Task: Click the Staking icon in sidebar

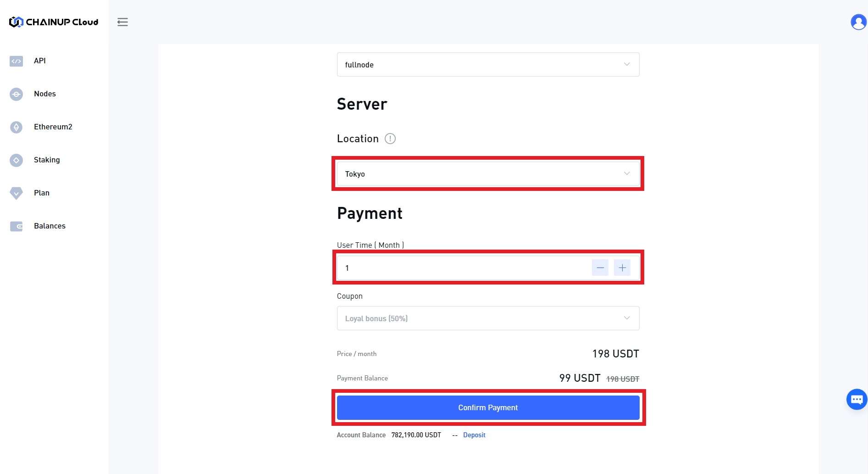Action: pyautogui.click(x=17, y=160)
